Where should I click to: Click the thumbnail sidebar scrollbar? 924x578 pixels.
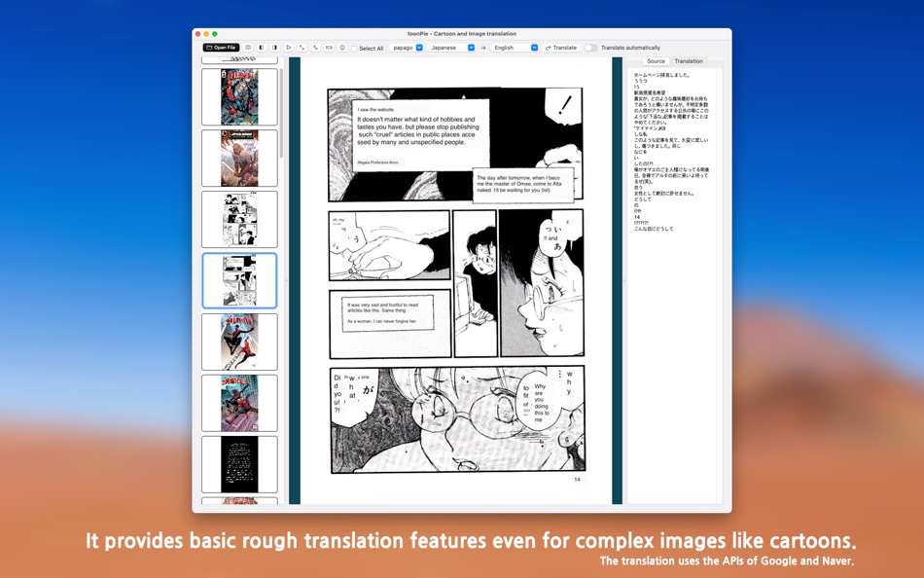click(282, 113)
